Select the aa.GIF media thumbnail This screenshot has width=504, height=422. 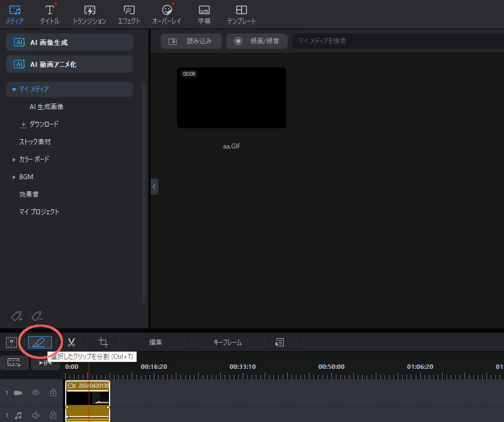point(231,98)
